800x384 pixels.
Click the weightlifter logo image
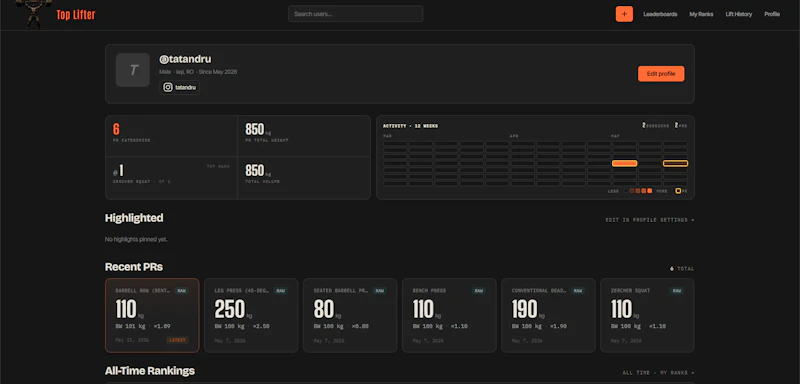click(x=34, y=13)
